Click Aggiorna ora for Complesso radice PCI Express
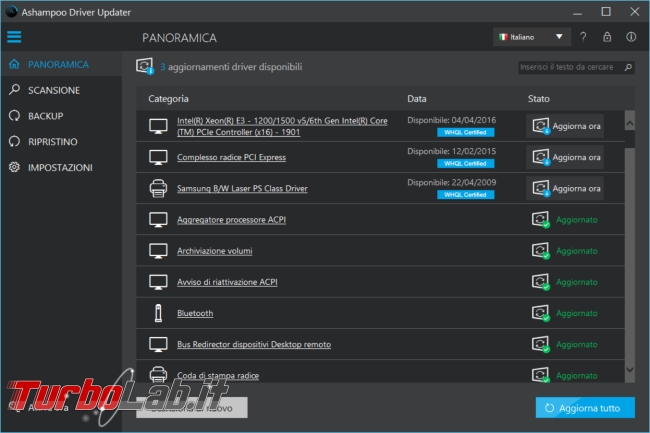The width and height of the screenshot is (650, 433). coord(565,157)
